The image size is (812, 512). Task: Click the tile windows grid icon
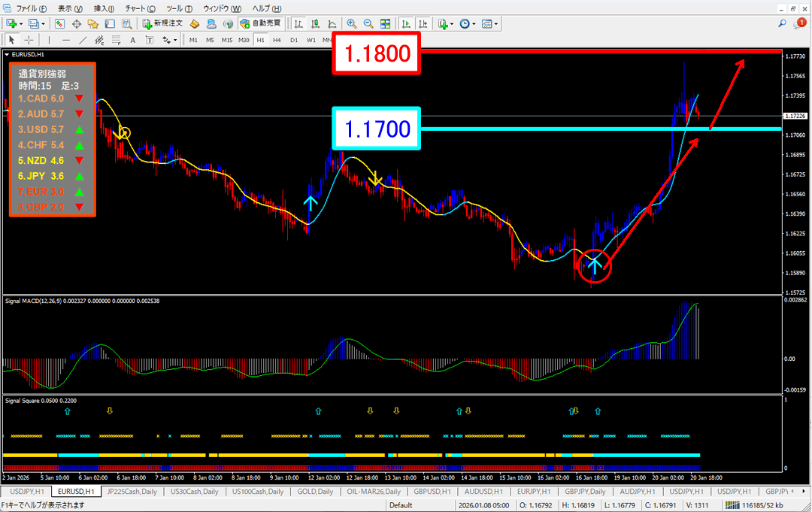pos(385,24)
